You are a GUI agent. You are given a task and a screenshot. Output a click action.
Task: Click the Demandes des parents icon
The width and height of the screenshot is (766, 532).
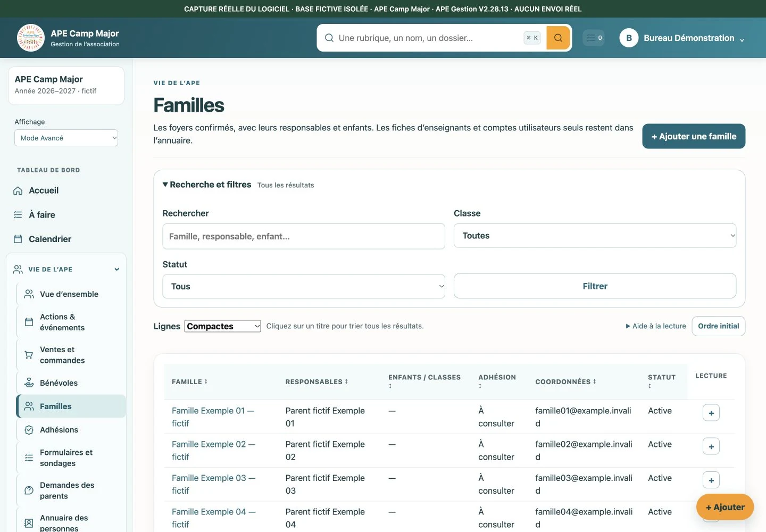pyautogui.click(x=29, y=491)
